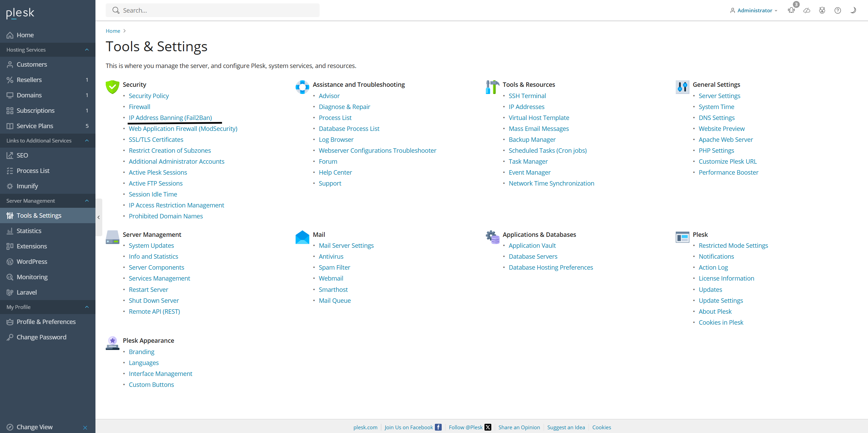Collapse the Server Management sidebar section

coord(87,201)
